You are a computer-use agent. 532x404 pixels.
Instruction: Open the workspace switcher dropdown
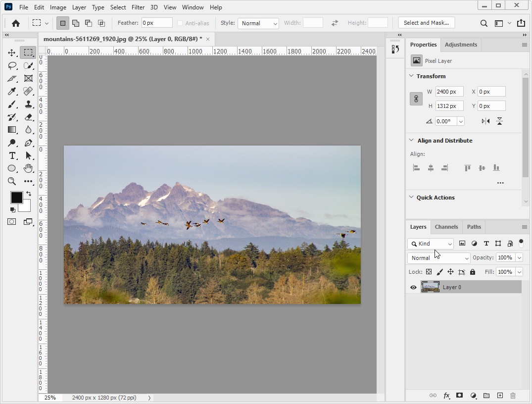502,23
